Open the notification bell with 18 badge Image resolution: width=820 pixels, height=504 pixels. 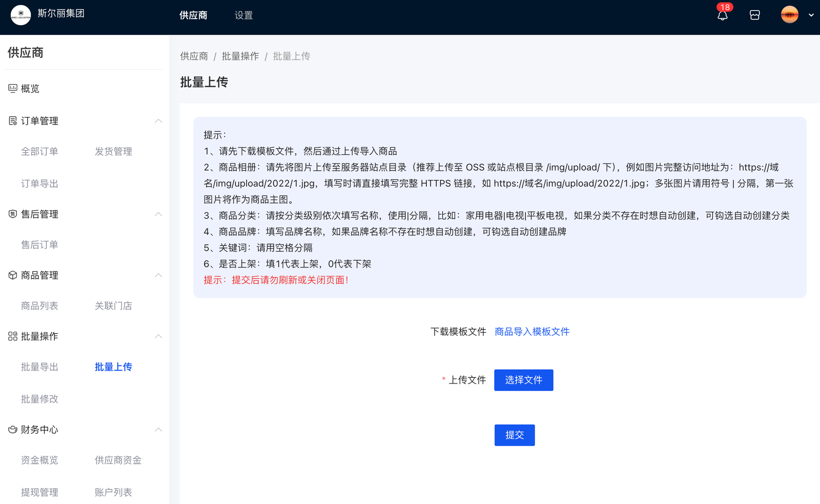tap(723, 15)
